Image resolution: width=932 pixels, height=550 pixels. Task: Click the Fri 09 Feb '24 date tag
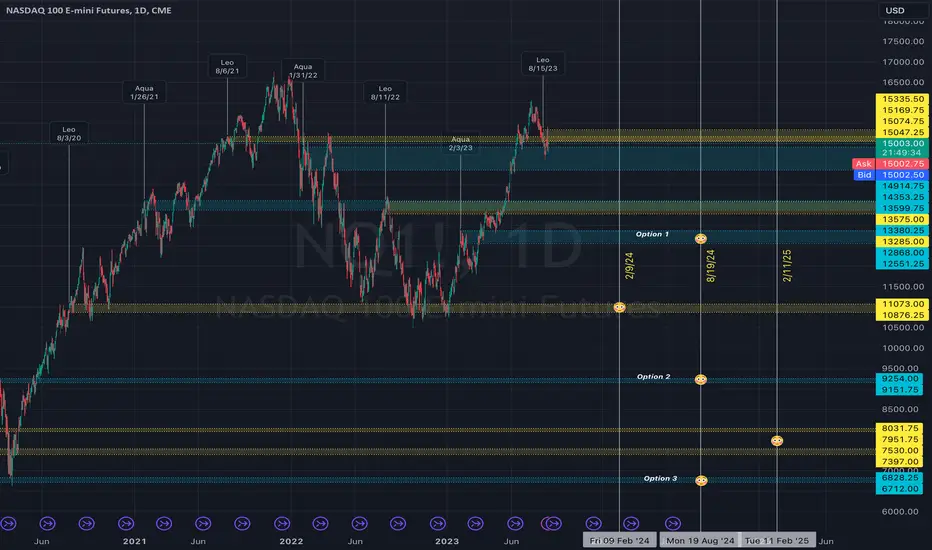[619, 540]
